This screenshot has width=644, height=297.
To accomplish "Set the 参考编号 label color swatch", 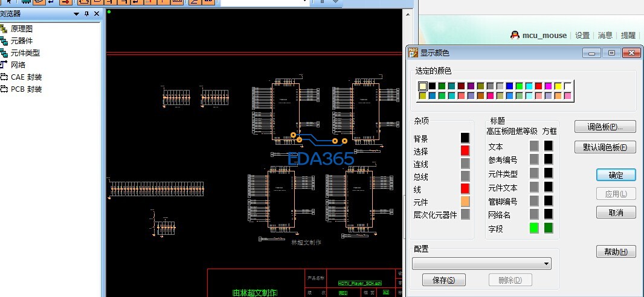I will tap(534, 159).
